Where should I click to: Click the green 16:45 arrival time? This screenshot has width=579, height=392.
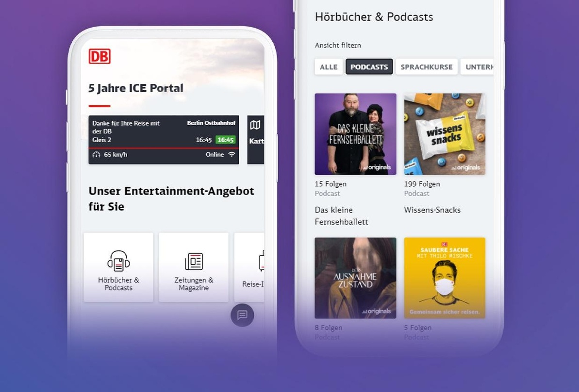point(225,140)
